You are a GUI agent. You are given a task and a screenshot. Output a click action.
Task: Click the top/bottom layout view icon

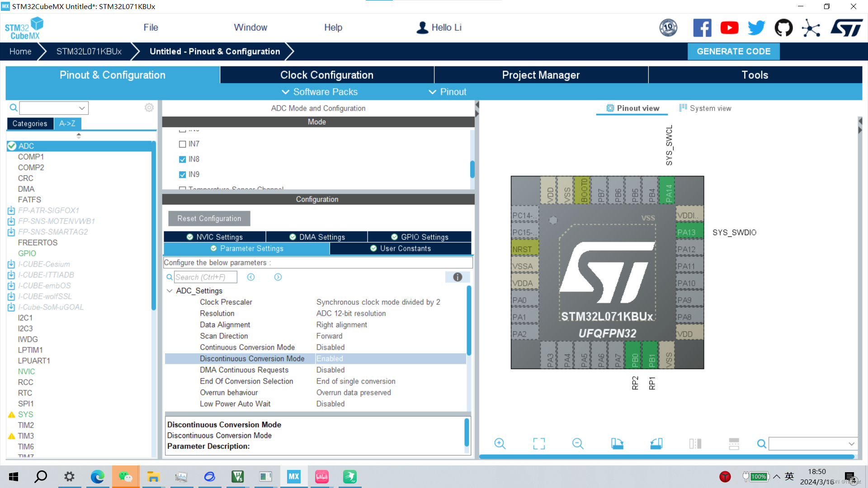click(734, 444)
